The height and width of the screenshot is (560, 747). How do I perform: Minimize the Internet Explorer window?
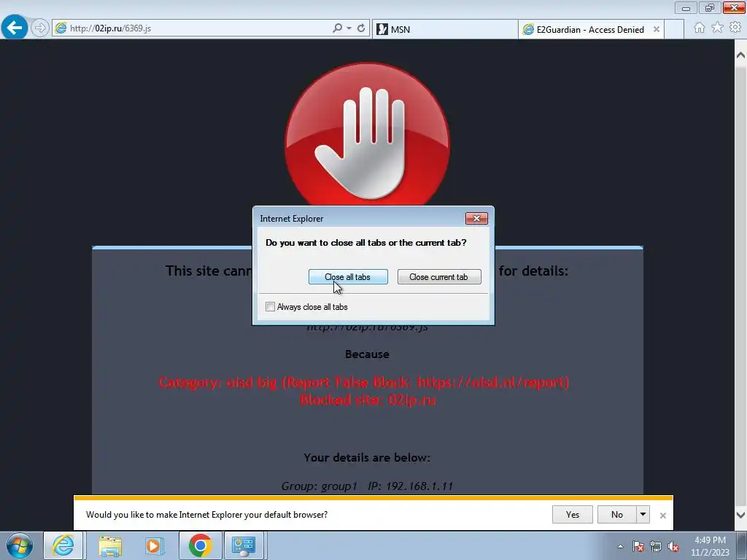pyautogui.click(x=686, y=8)
